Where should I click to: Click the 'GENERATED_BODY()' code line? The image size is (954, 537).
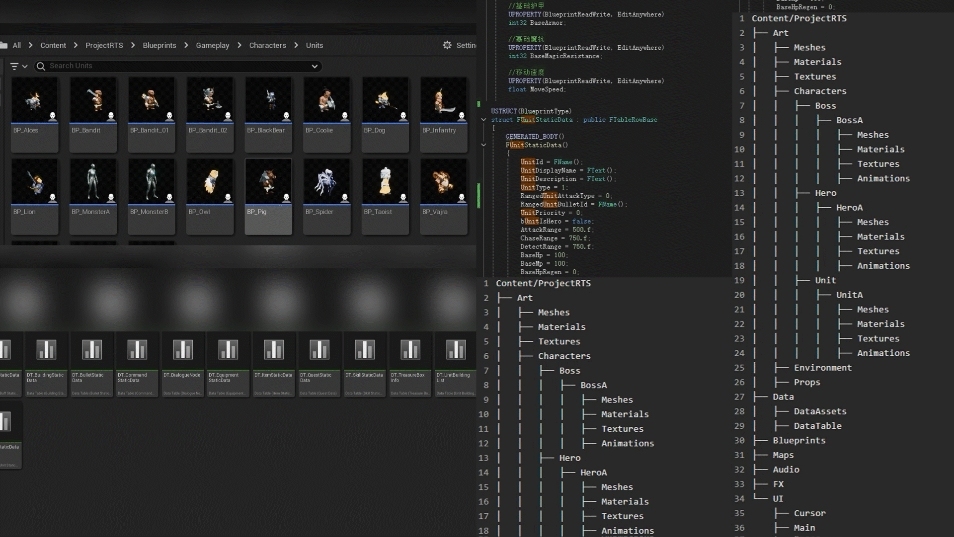coord(535,137)
